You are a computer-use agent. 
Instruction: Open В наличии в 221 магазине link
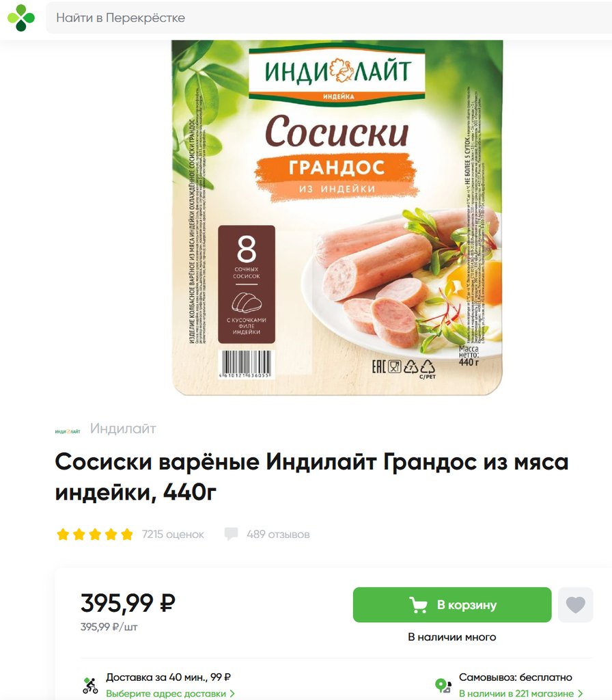coord(516,694)
